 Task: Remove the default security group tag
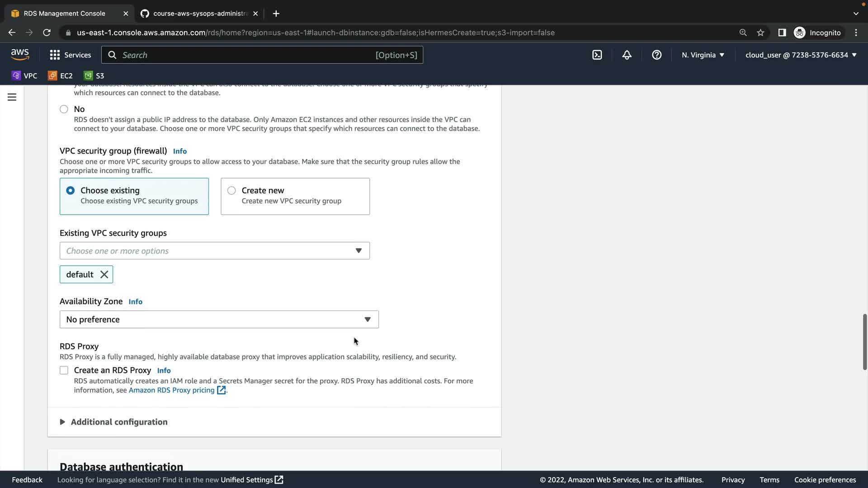click(104, 274)
